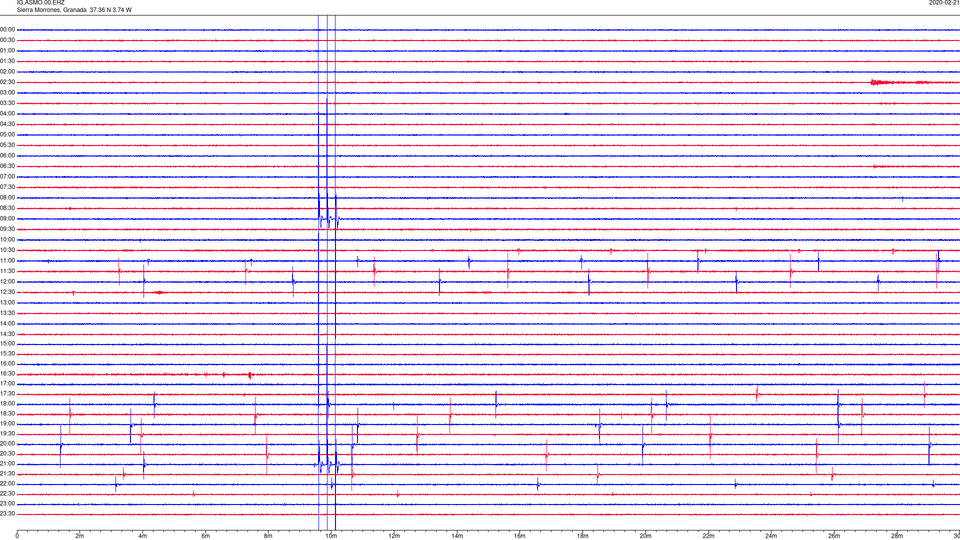Click the 14:30 time label
The height and width of the screenshot is (540, 960).
click(8, 334)
